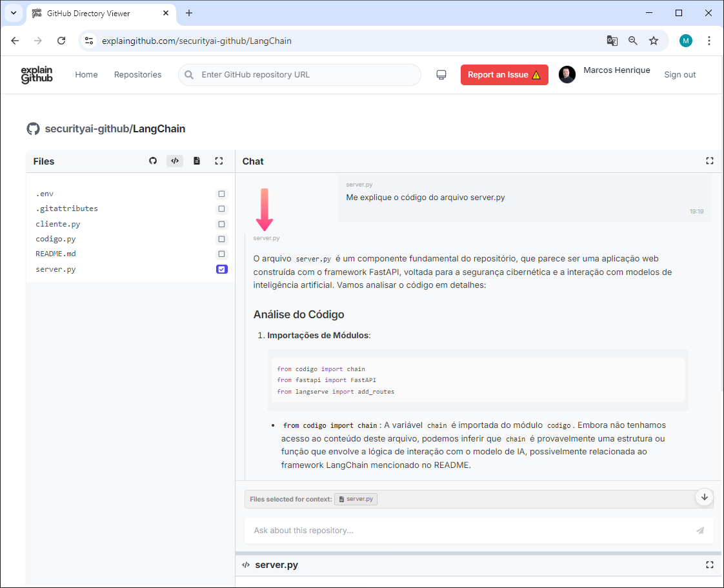Open README.md in Files list
The image size is (724, 588).
[56, 254]
